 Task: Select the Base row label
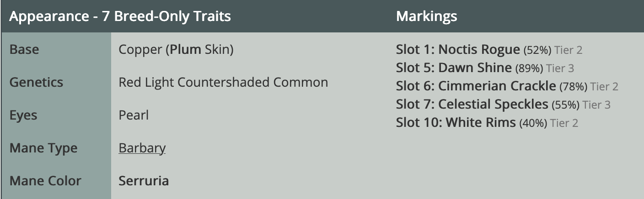[24, 49]
